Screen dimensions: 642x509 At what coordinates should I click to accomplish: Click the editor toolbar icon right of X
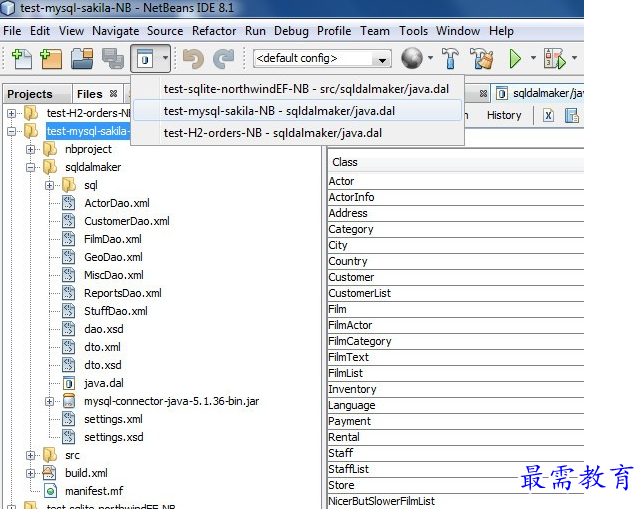(572, 116)
